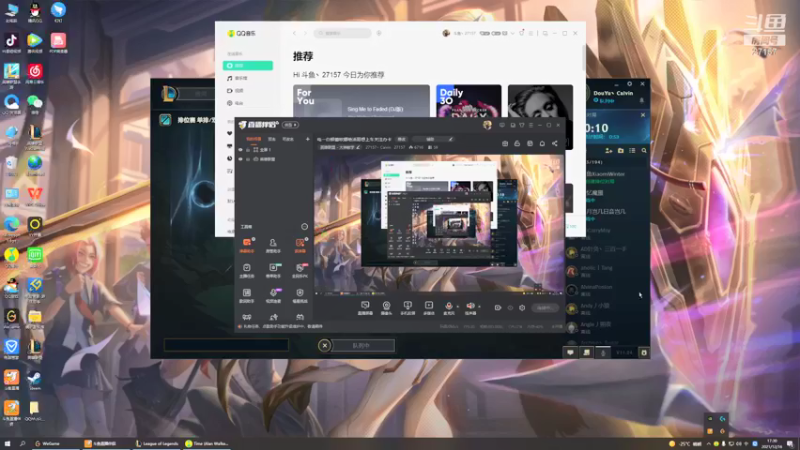Expand the QQ Music account dropdown arrow

[x=512, y=33]
